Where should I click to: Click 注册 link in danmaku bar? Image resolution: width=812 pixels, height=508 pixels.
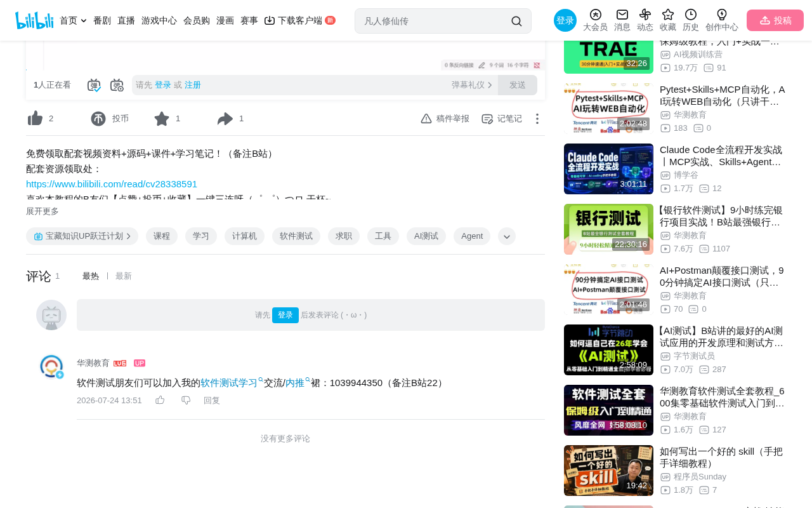[x=193, y=85]
